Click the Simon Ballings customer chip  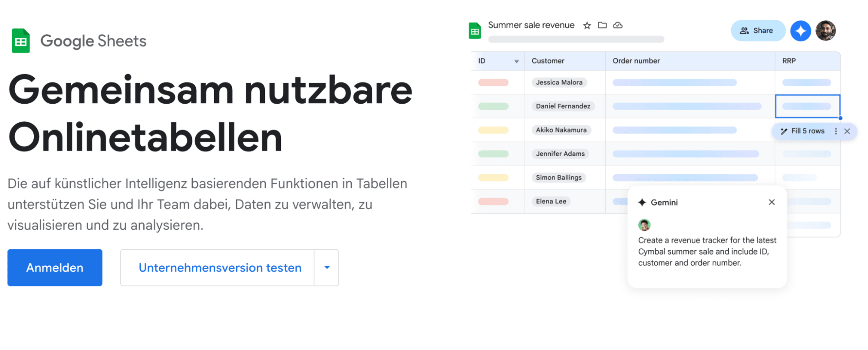[x=558, y=178]
